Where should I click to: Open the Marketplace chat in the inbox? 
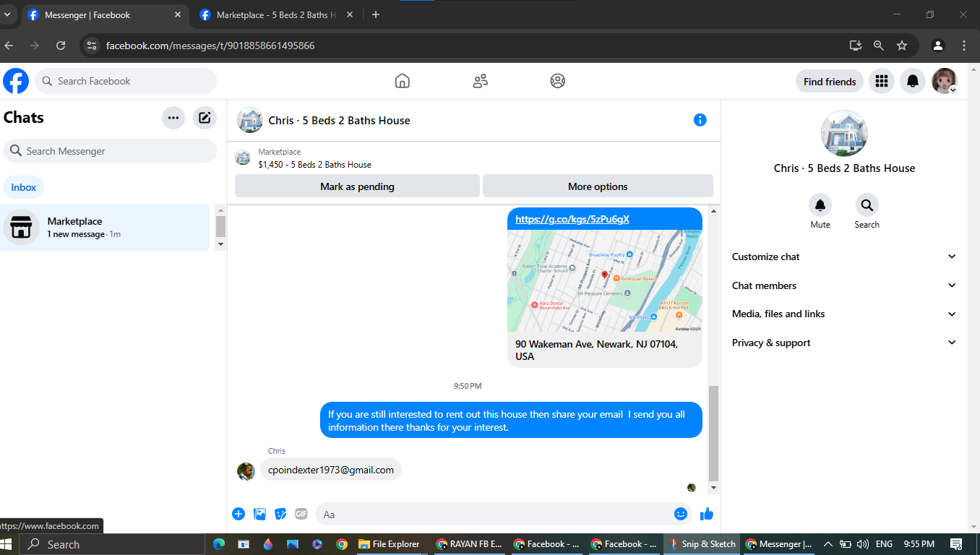(105, 227)
